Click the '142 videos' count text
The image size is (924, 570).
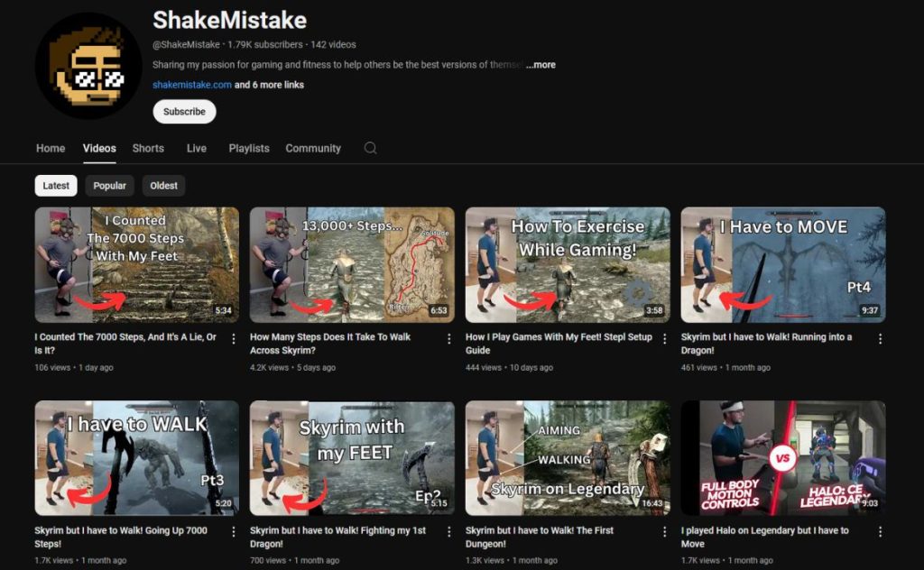pyautogui.click(x=334, y=45)
